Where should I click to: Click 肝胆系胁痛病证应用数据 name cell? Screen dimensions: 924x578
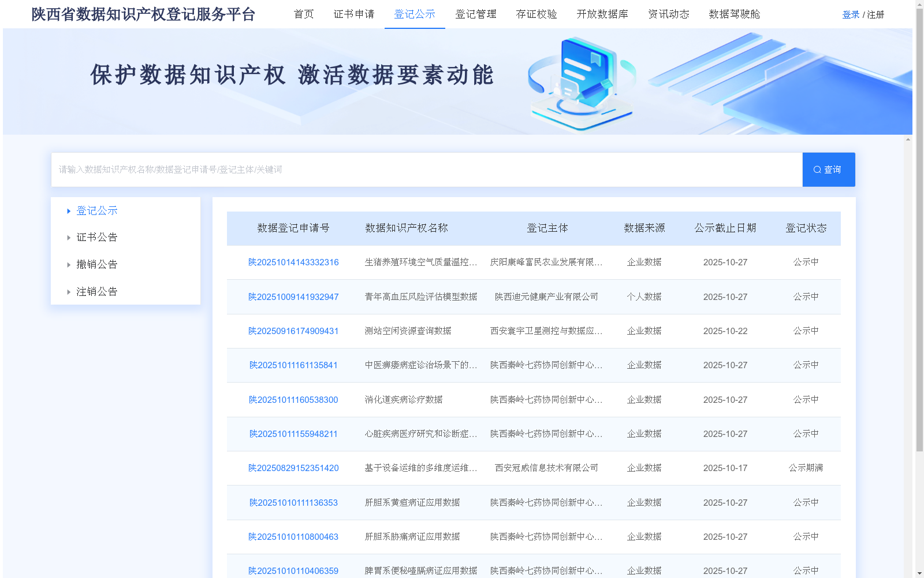coord(412,537)
